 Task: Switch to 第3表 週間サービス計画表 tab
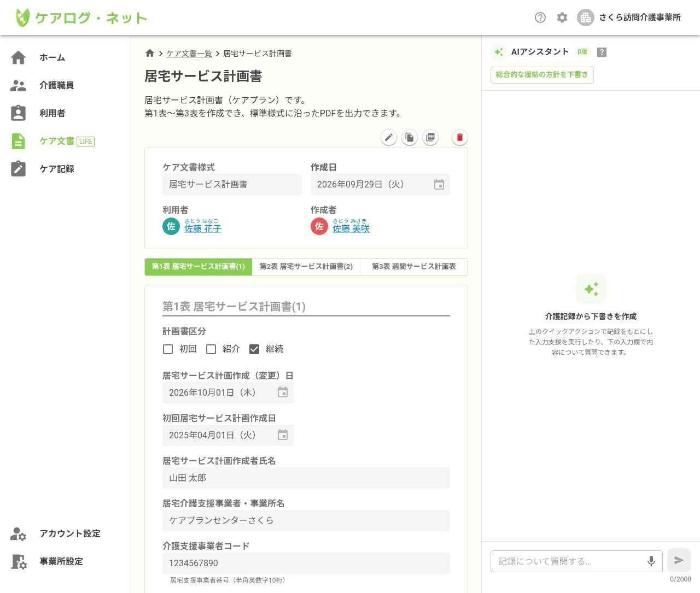[x=414, y=267]
